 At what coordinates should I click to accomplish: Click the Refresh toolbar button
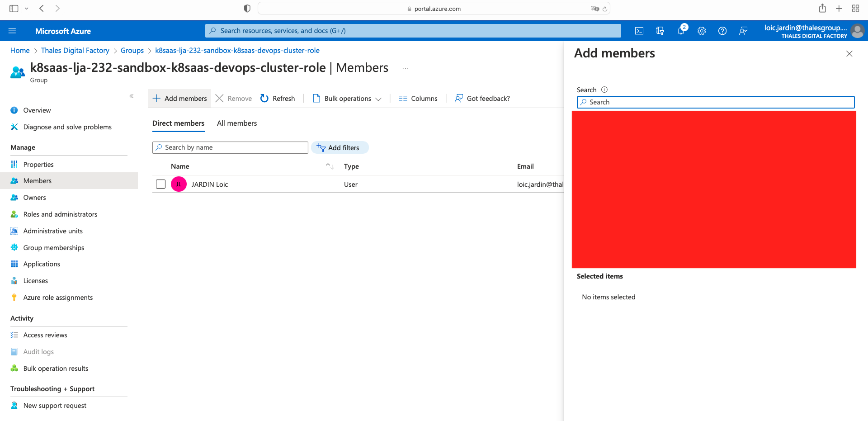(x=278, y=98)
